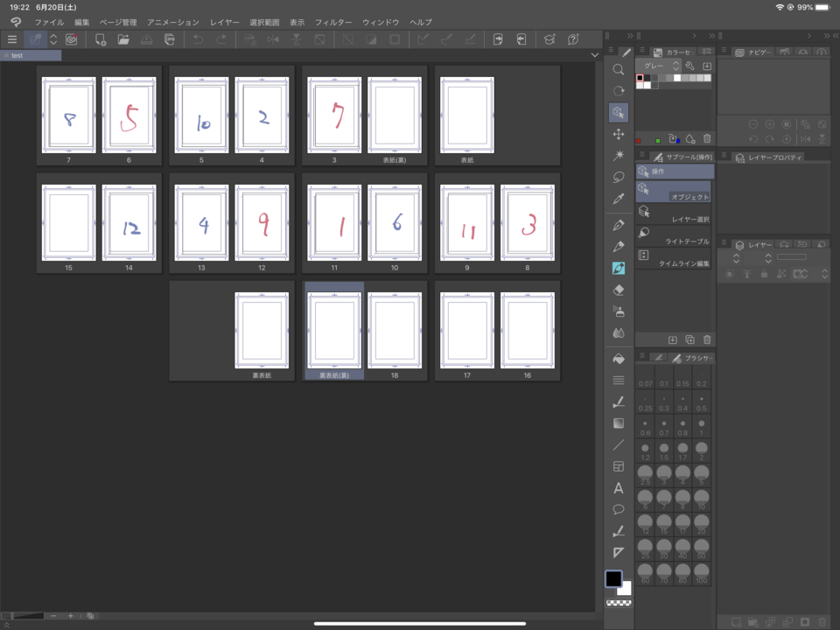
Task: Select page 7 thumbnail showing 8
Action: (68, 115)
